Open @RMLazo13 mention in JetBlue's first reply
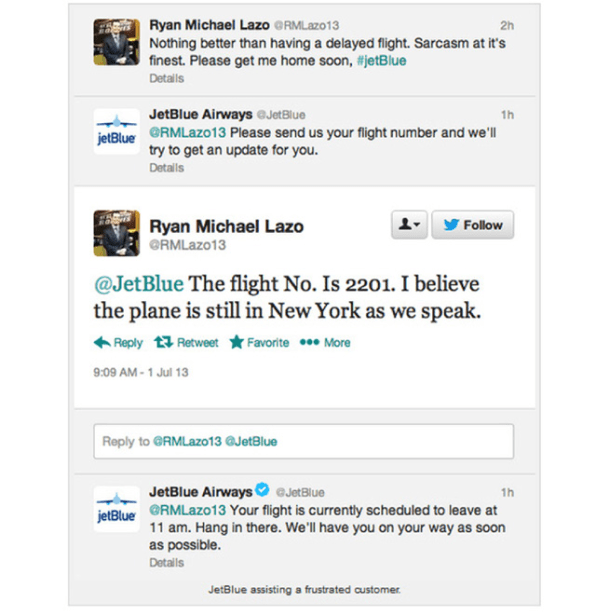Screen dimensions: 596x615 pyautogui.click(x=187, y=133)
